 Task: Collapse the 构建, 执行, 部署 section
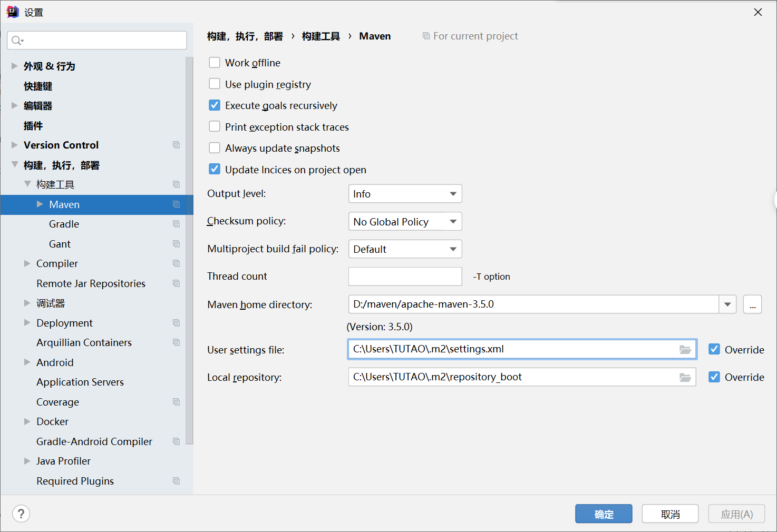click(x=14, y=165)
